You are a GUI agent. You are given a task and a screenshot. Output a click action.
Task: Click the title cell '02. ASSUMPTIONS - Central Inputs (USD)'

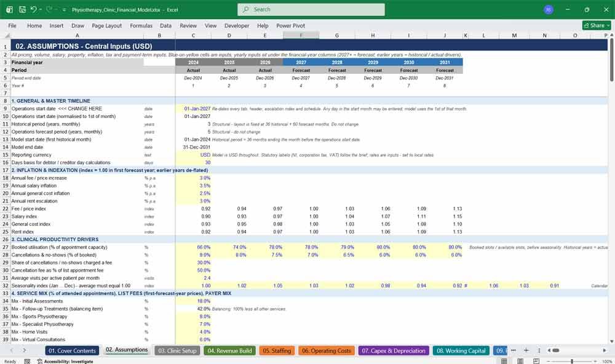click(84, 46)
